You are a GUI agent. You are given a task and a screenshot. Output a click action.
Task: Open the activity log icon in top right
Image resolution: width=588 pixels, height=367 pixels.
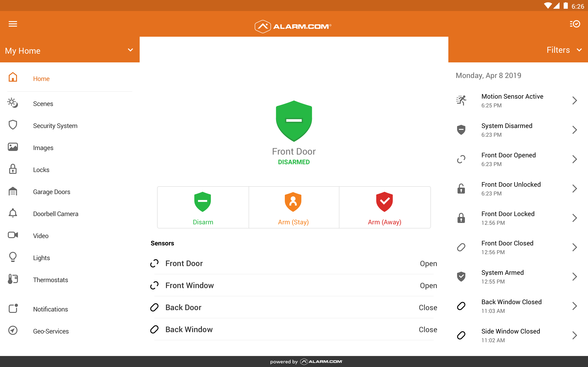point(574,24)
